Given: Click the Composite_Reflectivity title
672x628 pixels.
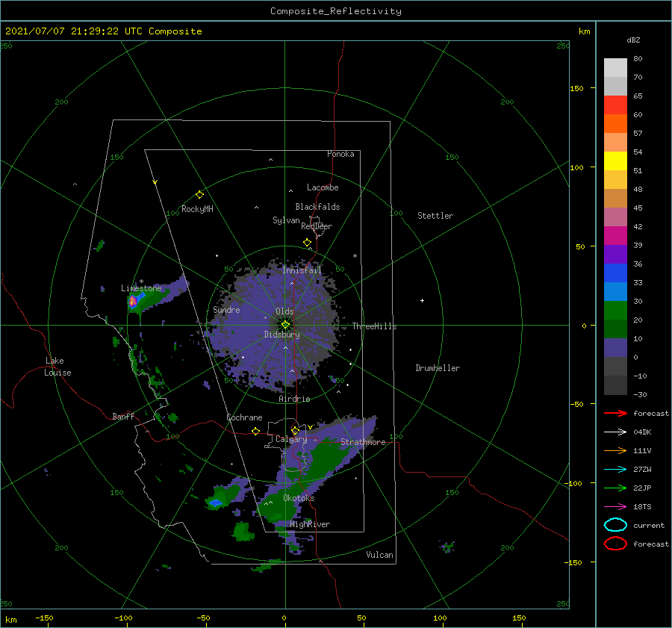Looking at the screenshot, I should coord(336,11).
